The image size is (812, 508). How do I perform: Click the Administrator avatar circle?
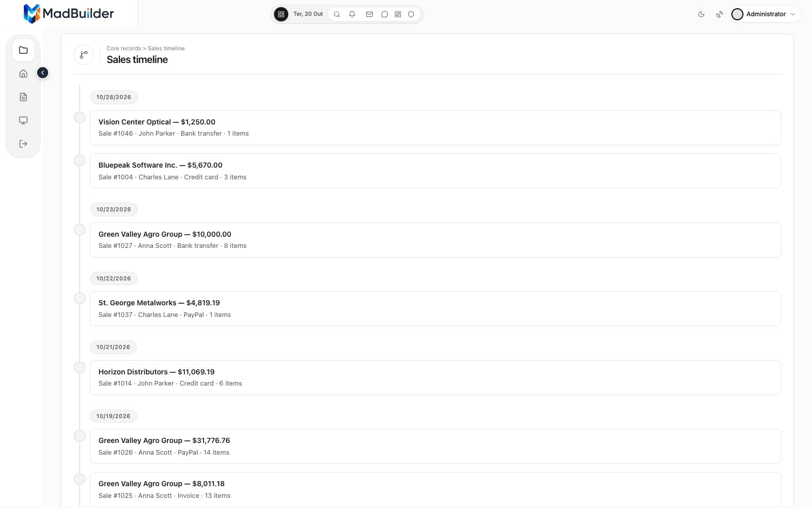737,14
